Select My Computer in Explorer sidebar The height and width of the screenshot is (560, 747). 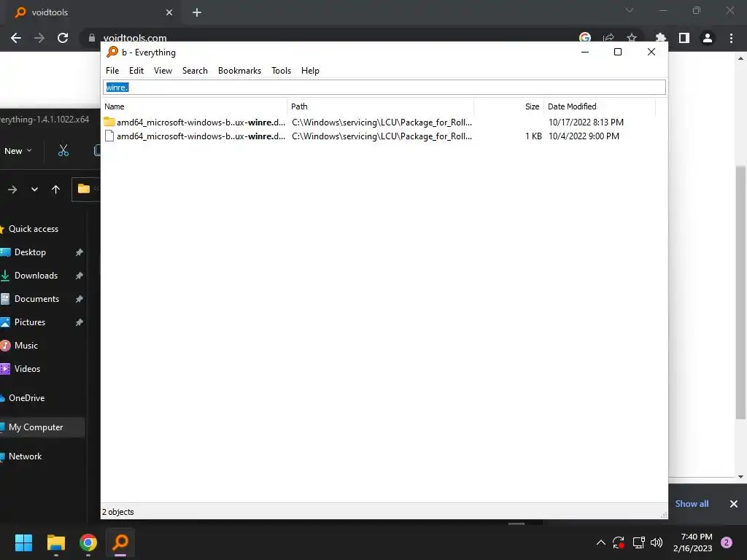click(36, 427)
